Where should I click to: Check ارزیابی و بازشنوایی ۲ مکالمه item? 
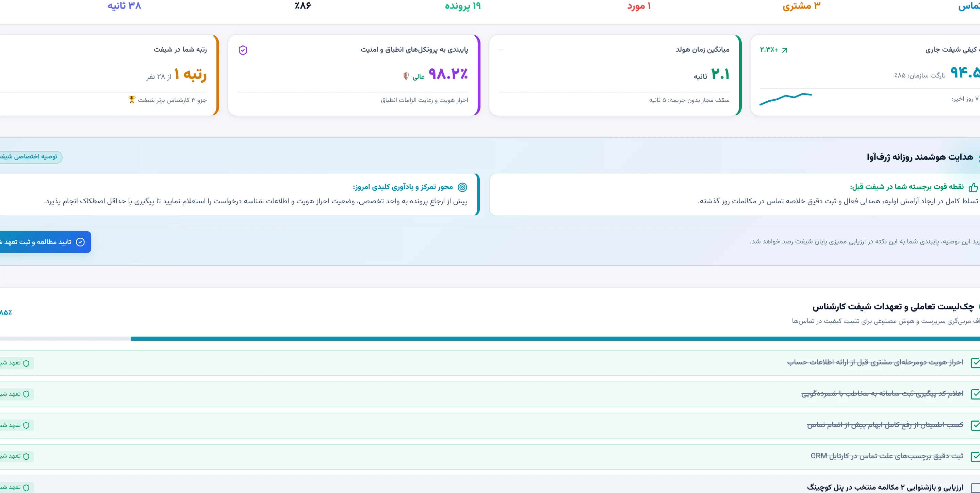click(975, 488)
